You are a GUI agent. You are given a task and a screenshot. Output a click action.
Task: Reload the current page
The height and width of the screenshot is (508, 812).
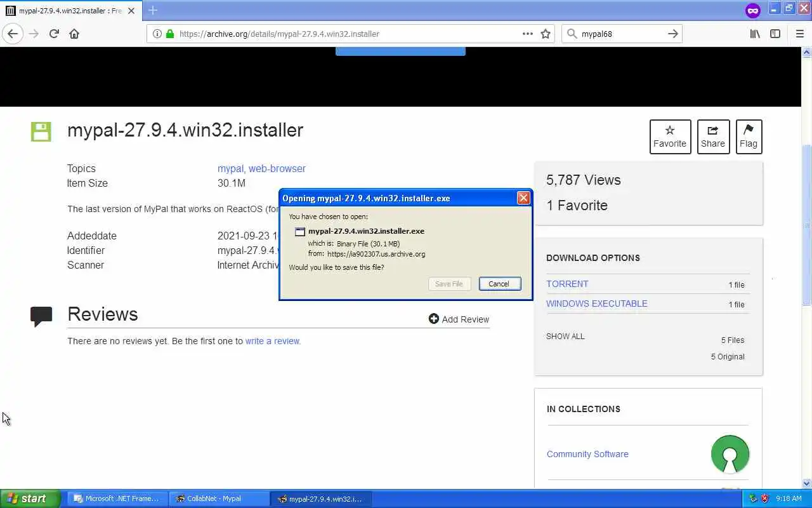pyautogui.click(x=54, y=34)
